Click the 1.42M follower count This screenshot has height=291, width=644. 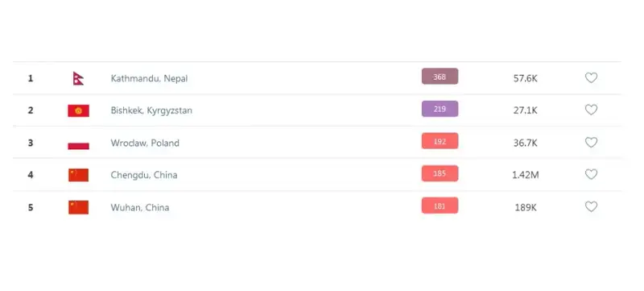(x=526, y=175)
